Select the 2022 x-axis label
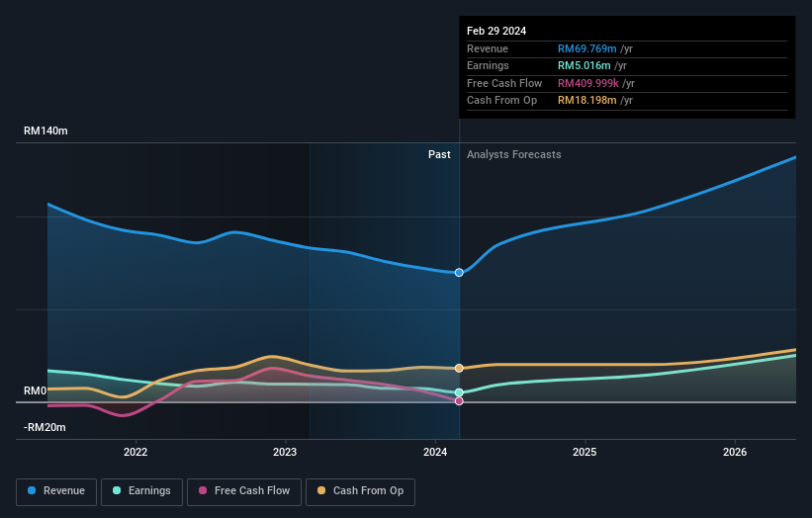Screen dimensions: 812x518 coord(135,453)
